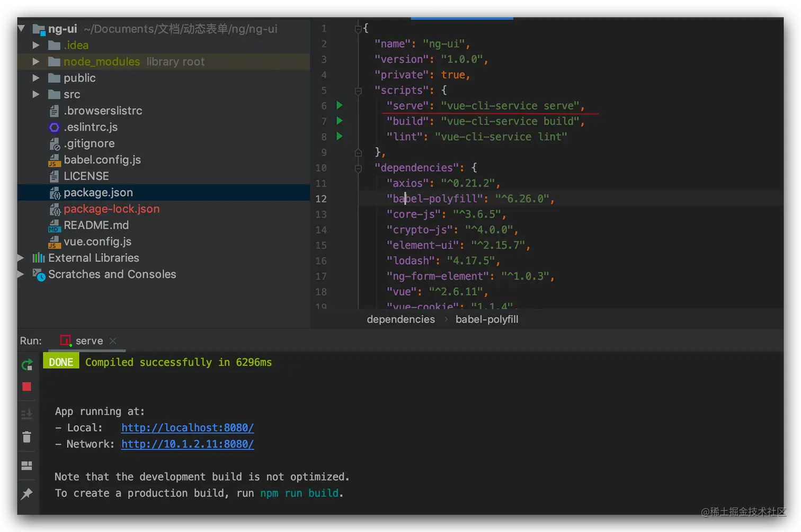Run the lint script gutter arrow

340,136
